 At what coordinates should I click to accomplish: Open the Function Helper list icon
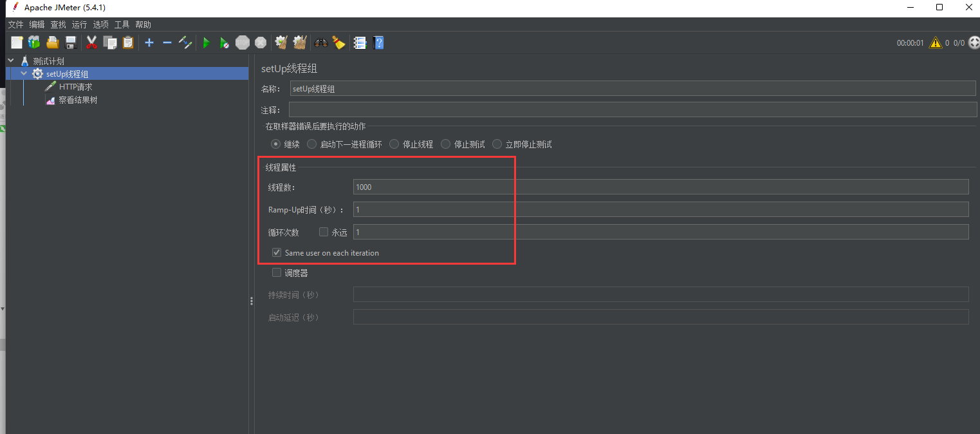click(x=360, y=42)
